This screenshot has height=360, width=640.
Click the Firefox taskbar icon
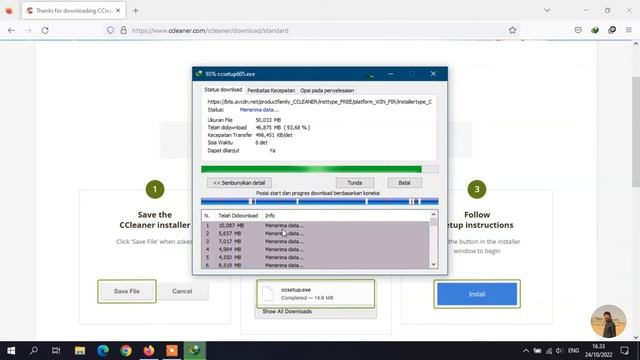pyautogui.click(x=149, y=351)
